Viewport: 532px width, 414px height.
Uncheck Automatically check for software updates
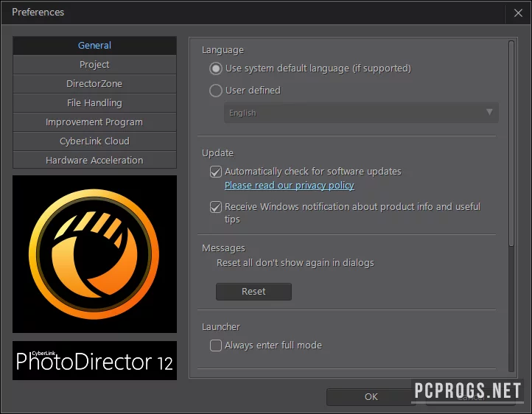216,172
